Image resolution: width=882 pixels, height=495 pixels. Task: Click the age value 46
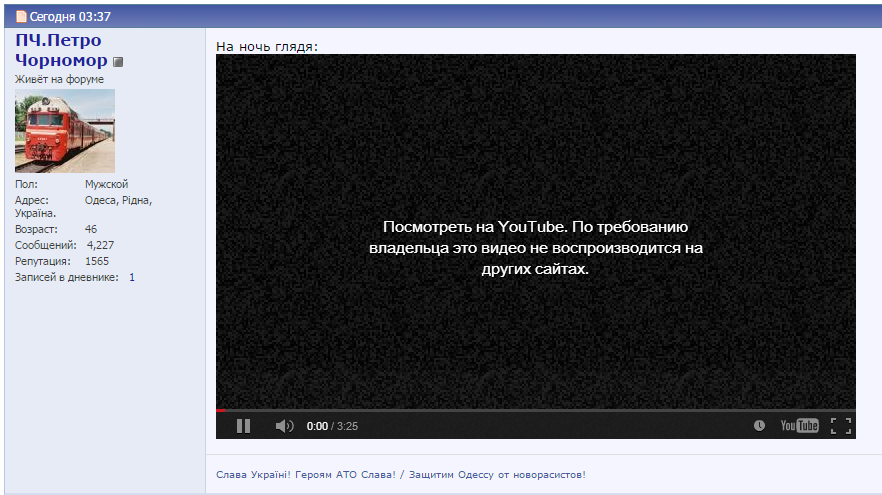(x=91, y=230)
